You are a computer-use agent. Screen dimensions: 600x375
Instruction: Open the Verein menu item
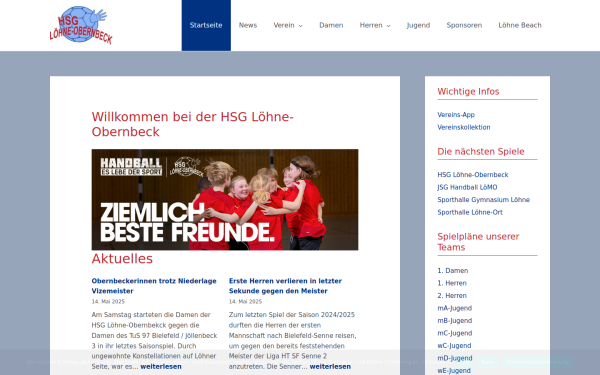284,25
